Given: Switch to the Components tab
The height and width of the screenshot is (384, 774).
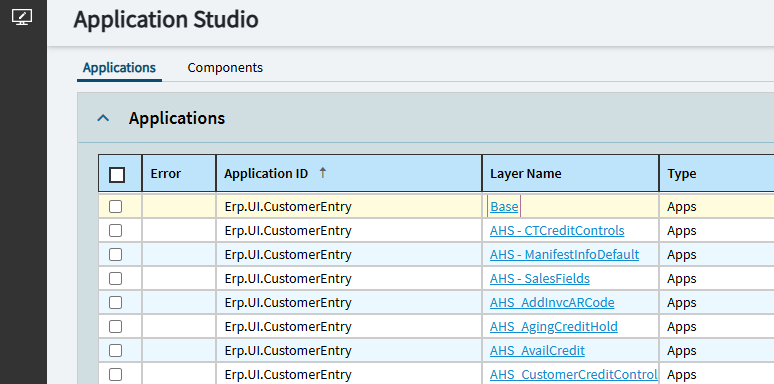Looking at the screenshot, I should (x=225, y=68).
